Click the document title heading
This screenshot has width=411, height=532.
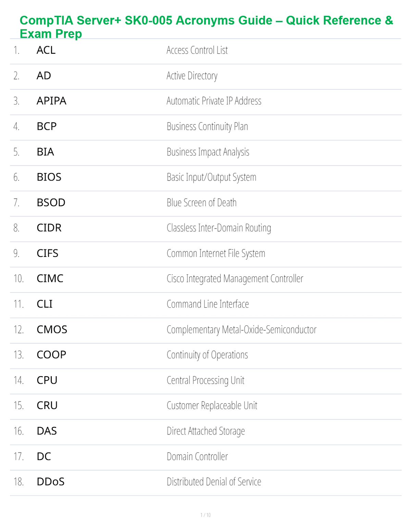click(x=207, y=27)
